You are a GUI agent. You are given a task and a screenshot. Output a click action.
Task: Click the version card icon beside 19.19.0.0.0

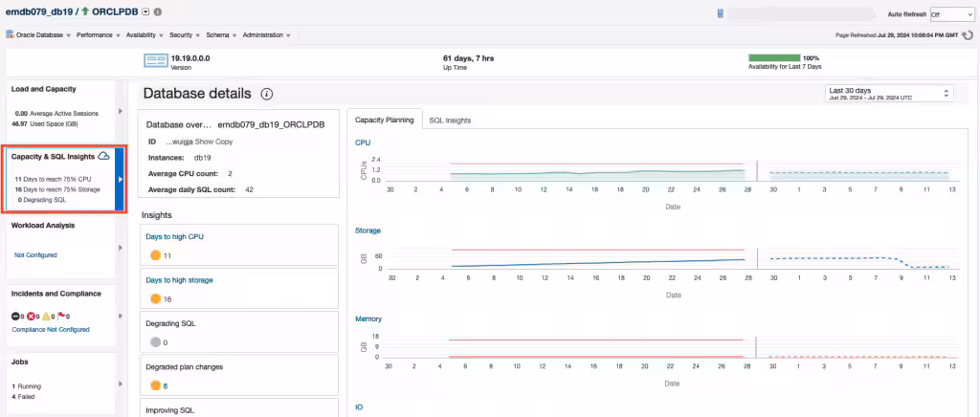[x=154, y=60]
